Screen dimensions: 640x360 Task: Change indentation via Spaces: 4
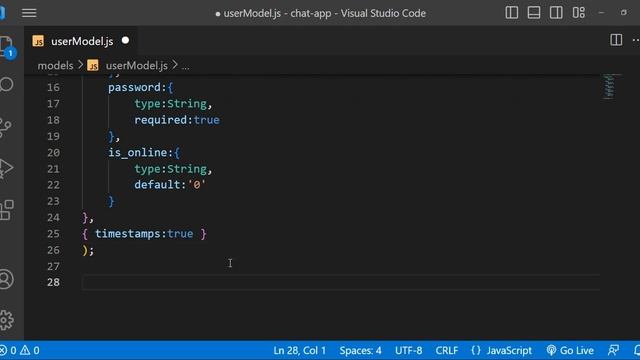[360, 350]
